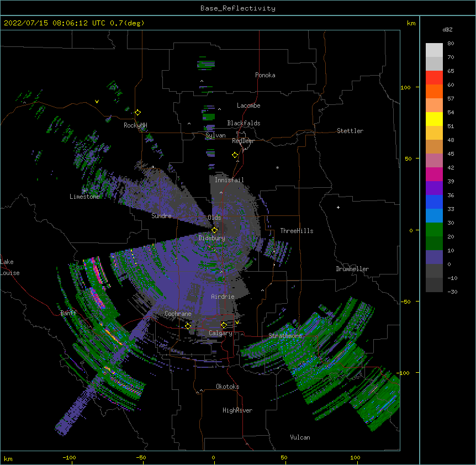The width and height of the screenshot is (476, 465).
Task: Click the Stettler city label
Action: pos(350,131)
